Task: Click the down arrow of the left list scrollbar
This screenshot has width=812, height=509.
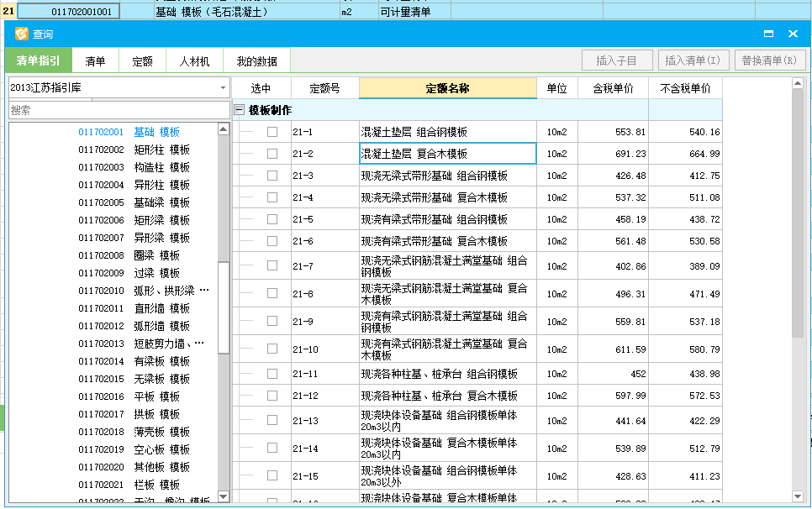Action: (224, 496)
